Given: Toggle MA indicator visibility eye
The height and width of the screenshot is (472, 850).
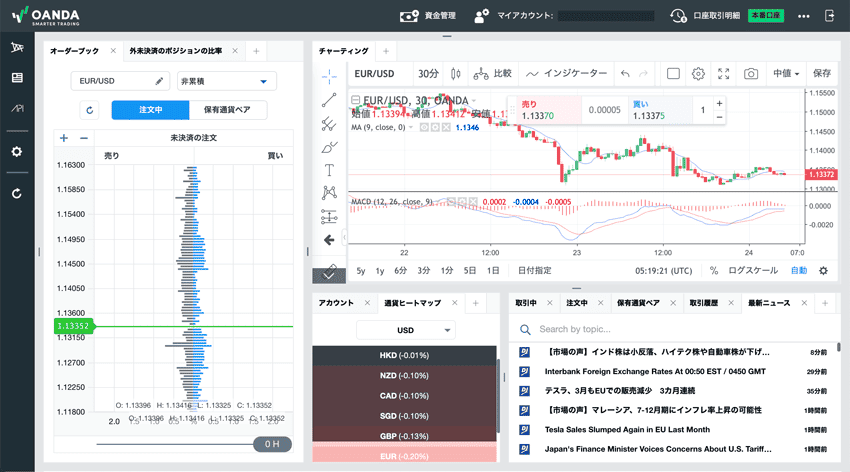Looking at the screenshot, I should click(424, 127).
